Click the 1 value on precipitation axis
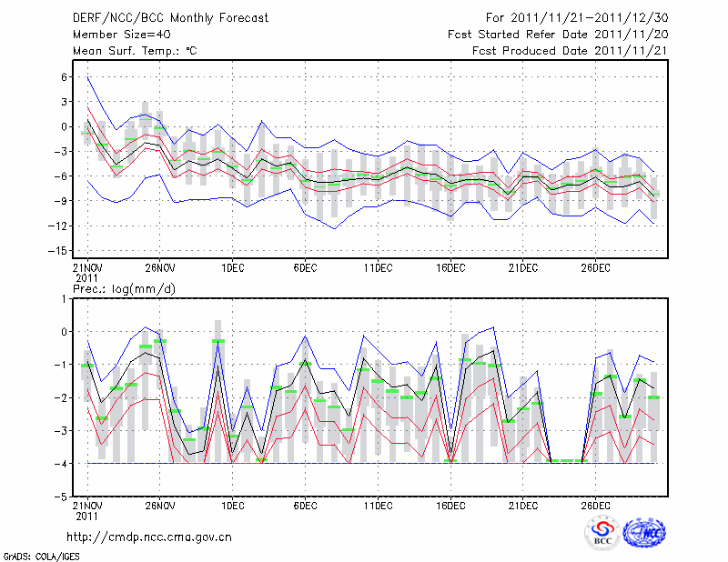728x562 pixels. [64, 298]
